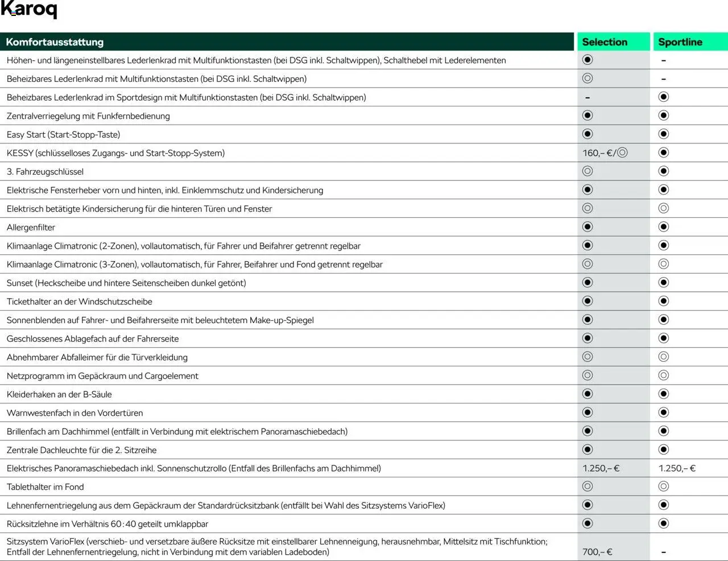Click the 700,– € VarioFlex price

597,552
